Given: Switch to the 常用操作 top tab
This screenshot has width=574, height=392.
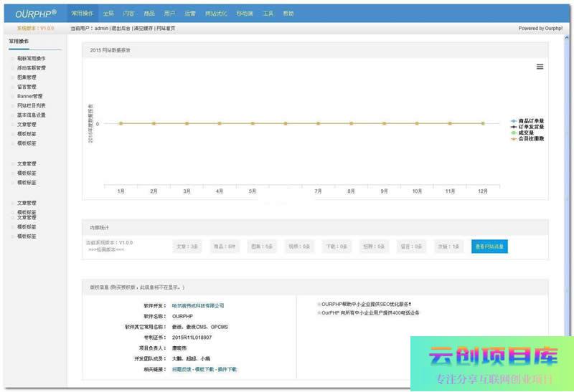Looking at the screenshot, I should [x=83, y=14].
